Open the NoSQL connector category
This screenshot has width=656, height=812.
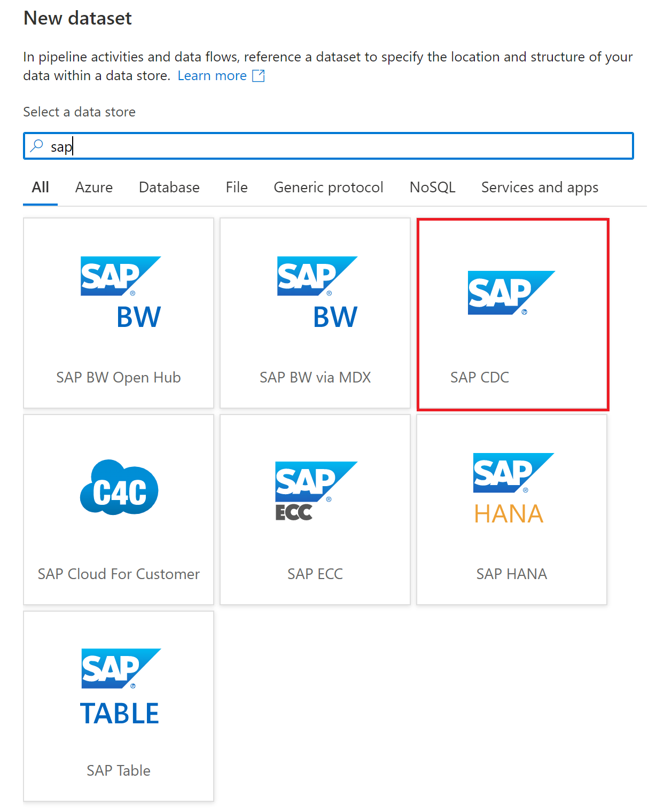pos(432,188)
